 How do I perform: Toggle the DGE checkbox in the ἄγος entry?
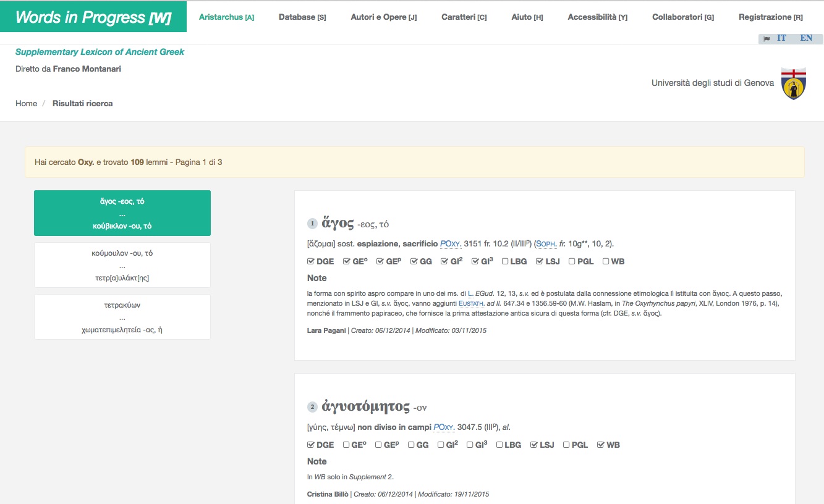(311, 261)
